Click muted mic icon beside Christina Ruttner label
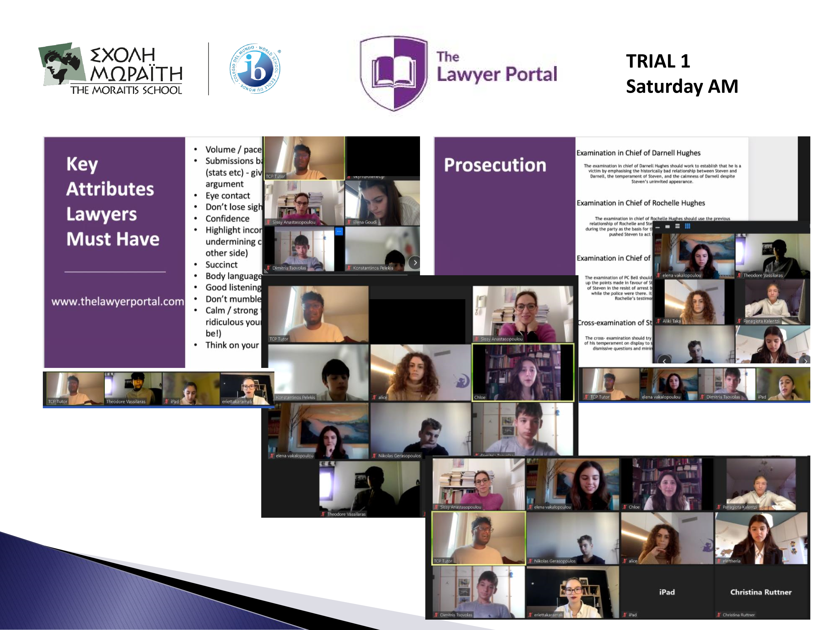Screen dimensions: 840x630 click(x=719, y=615)
